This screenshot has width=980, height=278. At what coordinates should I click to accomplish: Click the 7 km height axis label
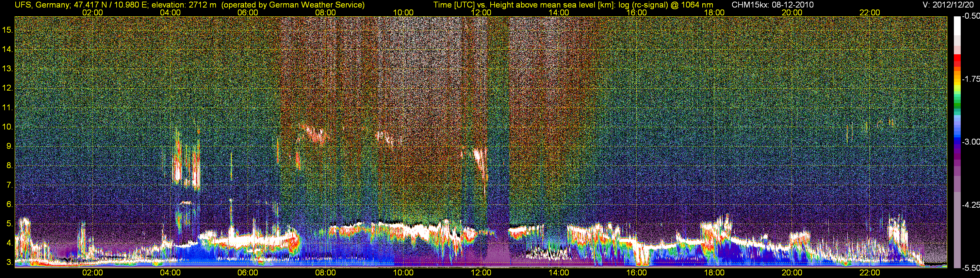9,185
